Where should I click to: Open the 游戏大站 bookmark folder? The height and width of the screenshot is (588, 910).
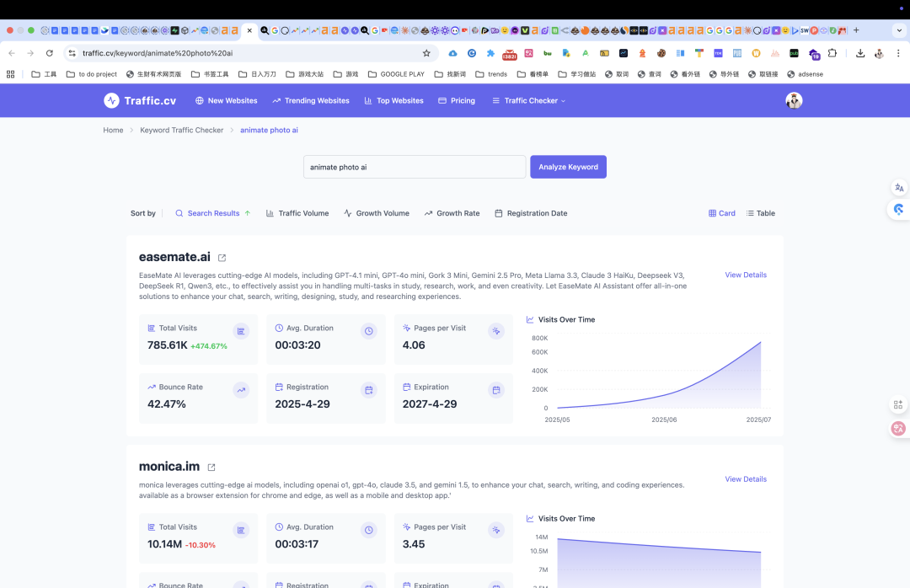tap(305, 74)
